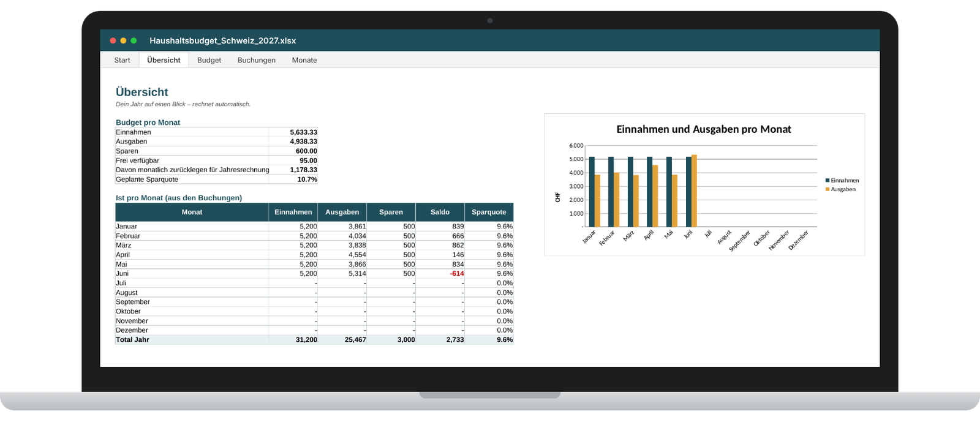The image size is (980, 430).
Task: Select the November row label in table
Action: [x=132, y=321]
